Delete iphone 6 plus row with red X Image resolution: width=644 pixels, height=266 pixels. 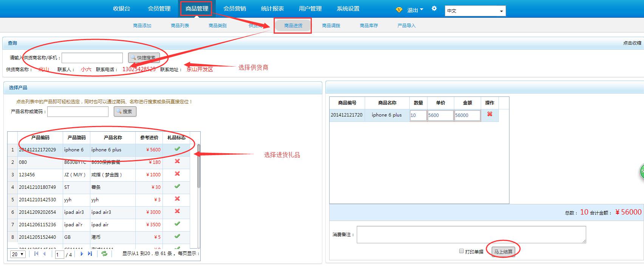[x=490, y=114]
